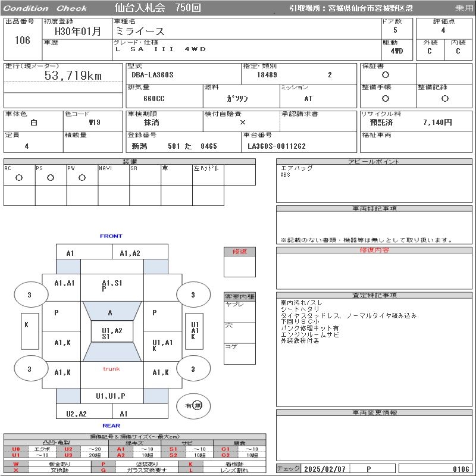Click the windshield area marked A

click(x=110, y=312)
